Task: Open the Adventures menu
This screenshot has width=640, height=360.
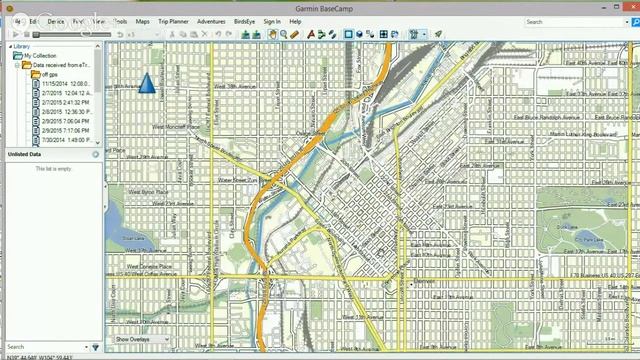Action: [x=211, y=22]
